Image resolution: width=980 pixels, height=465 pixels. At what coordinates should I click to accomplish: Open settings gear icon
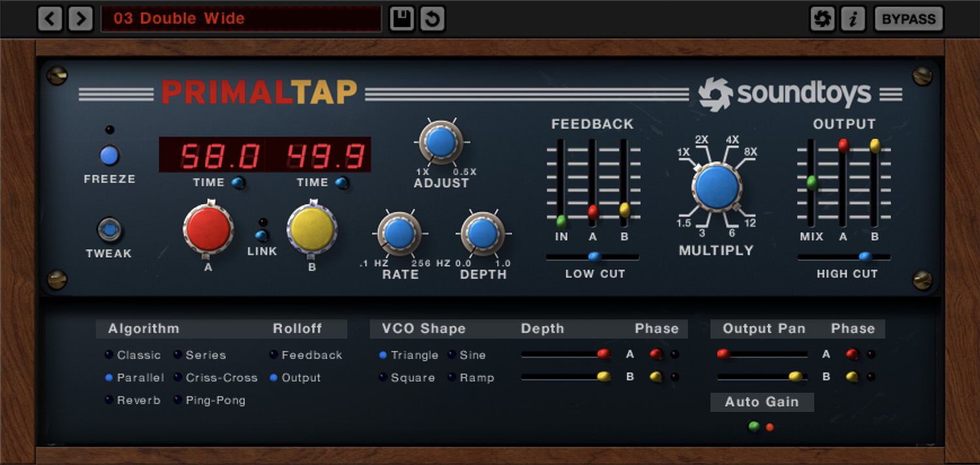(823, 19)
